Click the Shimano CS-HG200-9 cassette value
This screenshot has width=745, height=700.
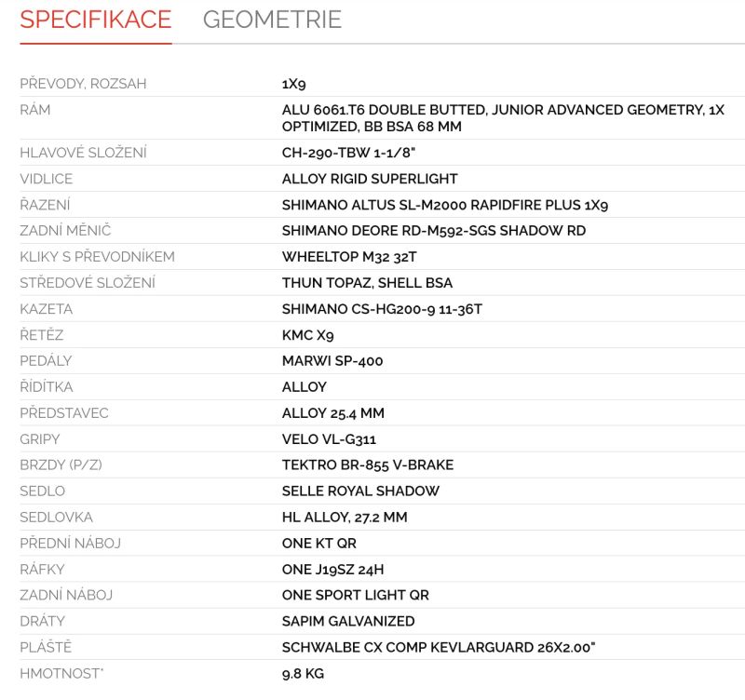382,309
